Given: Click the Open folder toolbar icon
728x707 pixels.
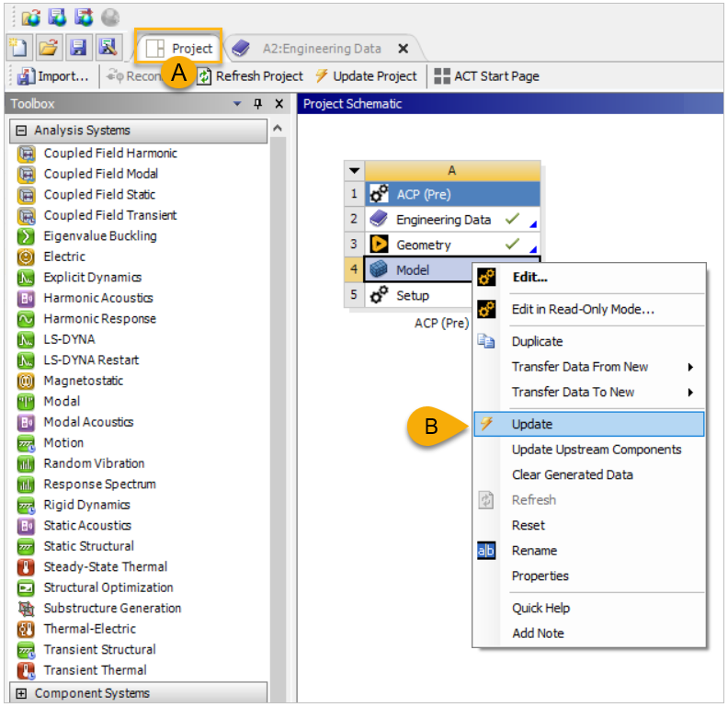Looking at the screenshot, I should tap(49, 49).
